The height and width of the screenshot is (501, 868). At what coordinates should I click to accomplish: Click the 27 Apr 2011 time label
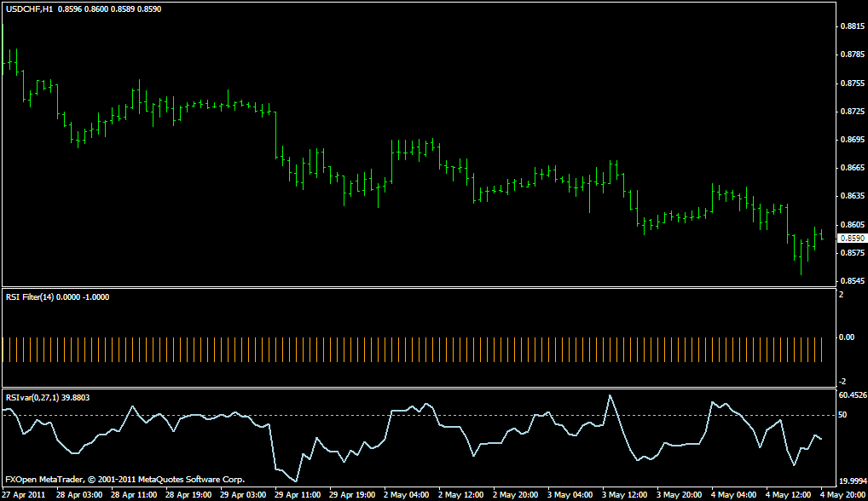24,494
